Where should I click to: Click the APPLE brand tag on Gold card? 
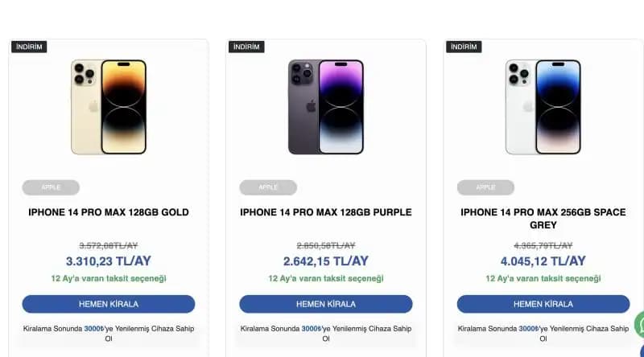(x=51, y=187)
